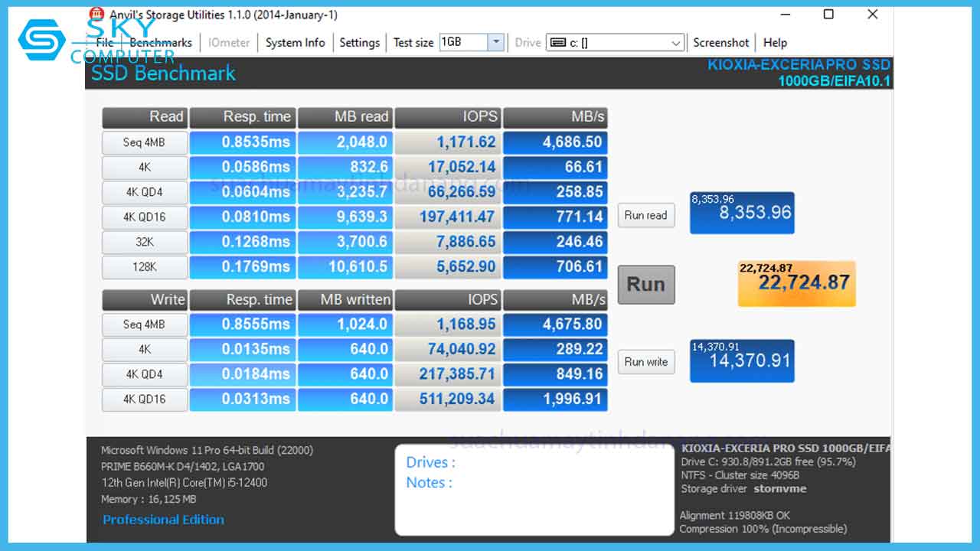Open the IOmeter menu
Viewport: 980px width, 551px height.
point(229,43)
